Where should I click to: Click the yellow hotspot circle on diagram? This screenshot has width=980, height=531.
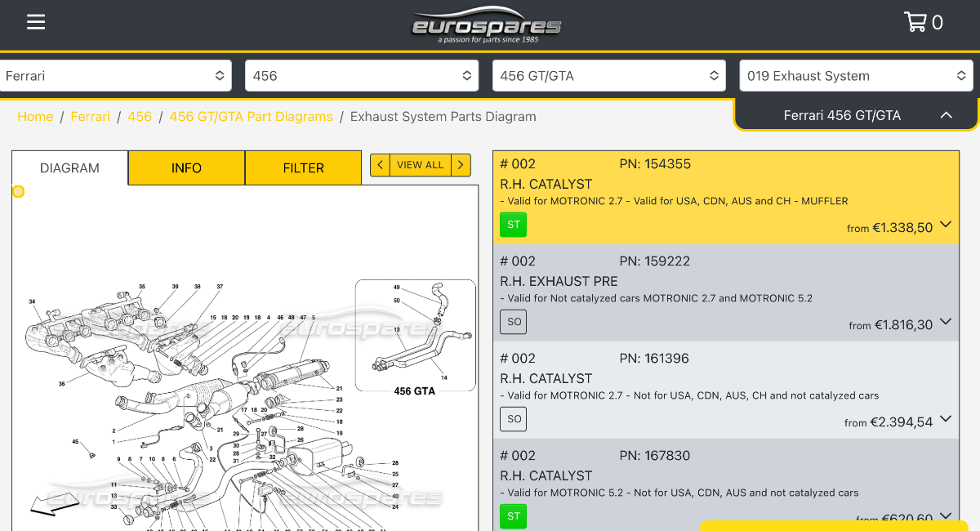[x=18, y=192]
